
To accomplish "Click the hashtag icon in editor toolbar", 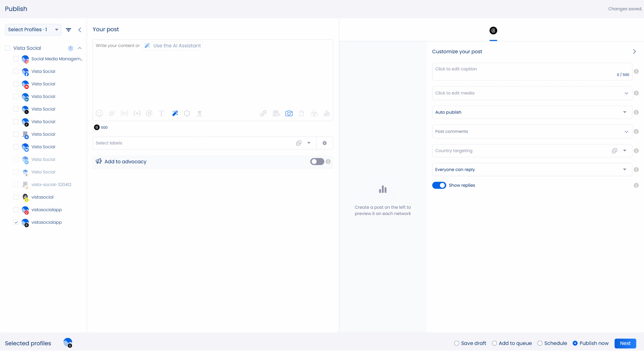I will (x=112, y=113).
